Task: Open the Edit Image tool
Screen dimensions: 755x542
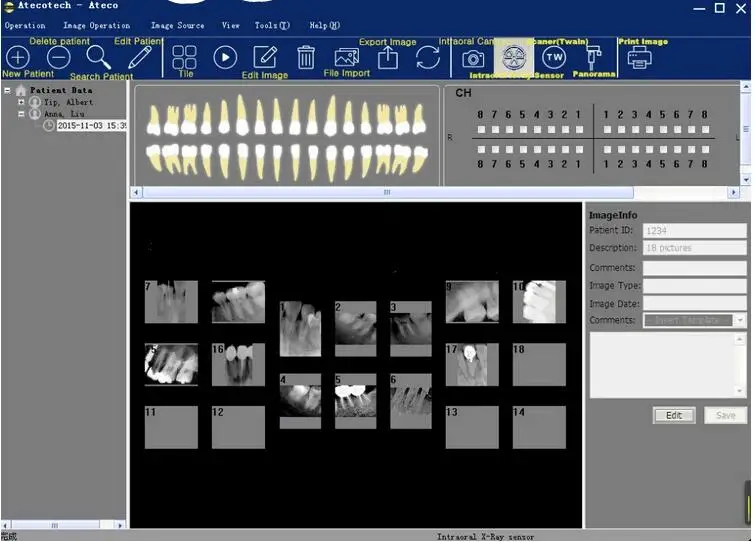Action: pos(265,58)
